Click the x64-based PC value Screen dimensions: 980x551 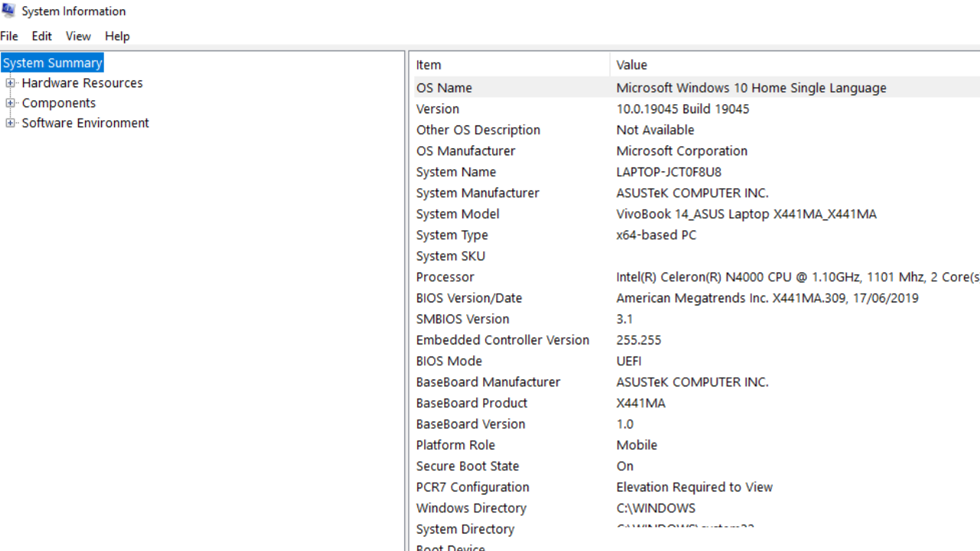657,235
